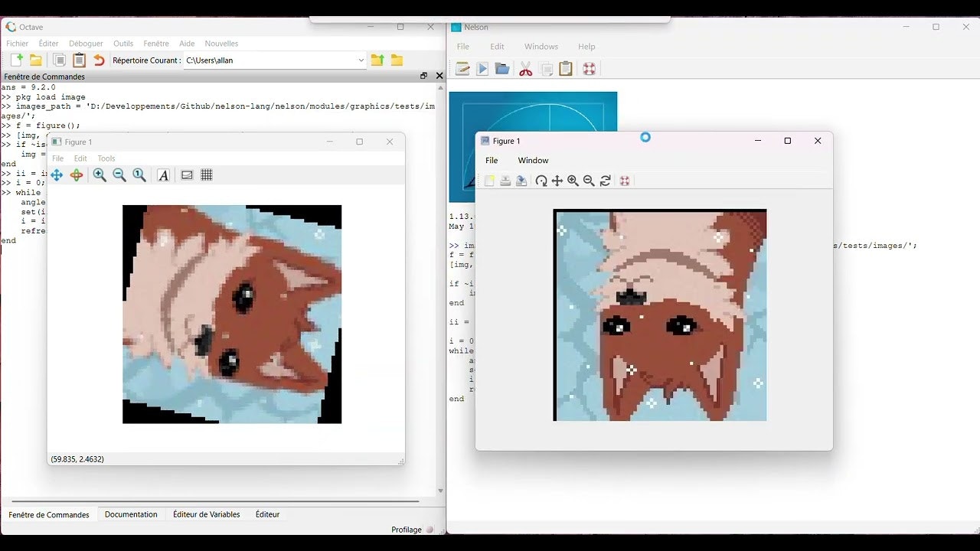Undock the Fenêtre de Commandes panel
This screenshot has width=980, height=551.
coord(424,76)
